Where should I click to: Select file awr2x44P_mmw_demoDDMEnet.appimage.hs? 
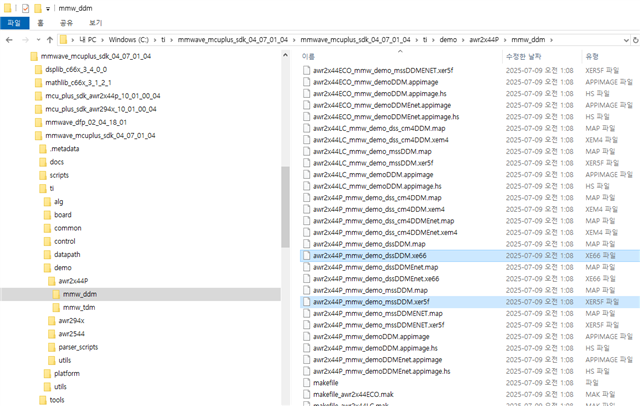coord(381,371)
